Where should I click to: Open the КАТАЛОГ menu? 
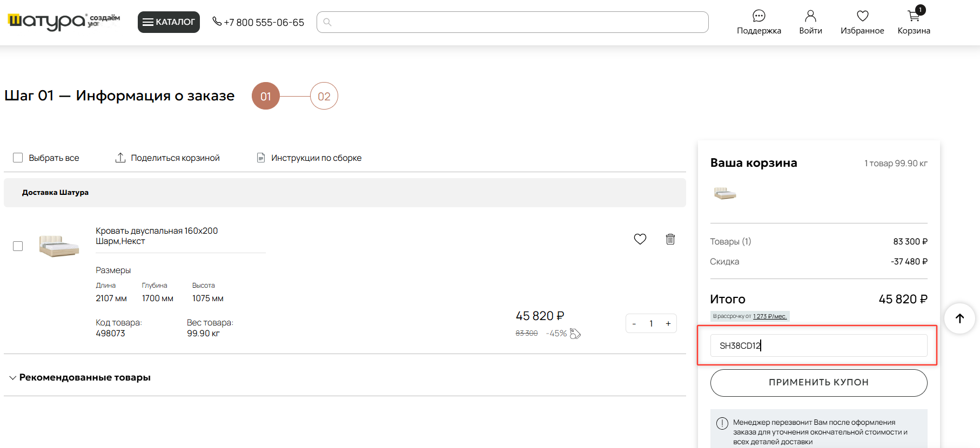click(x=169, y=22)
